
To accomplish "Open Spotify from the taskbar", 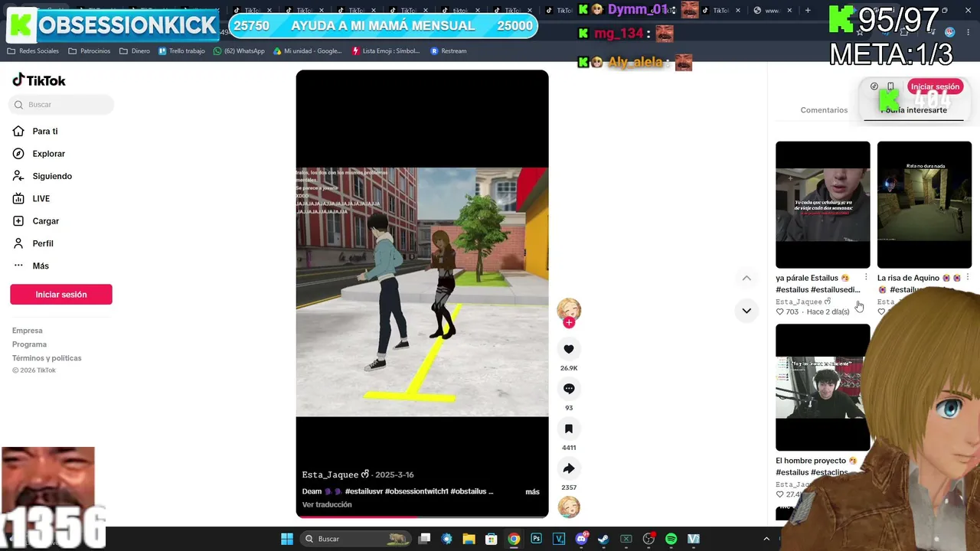I will (x=671, y=539).
